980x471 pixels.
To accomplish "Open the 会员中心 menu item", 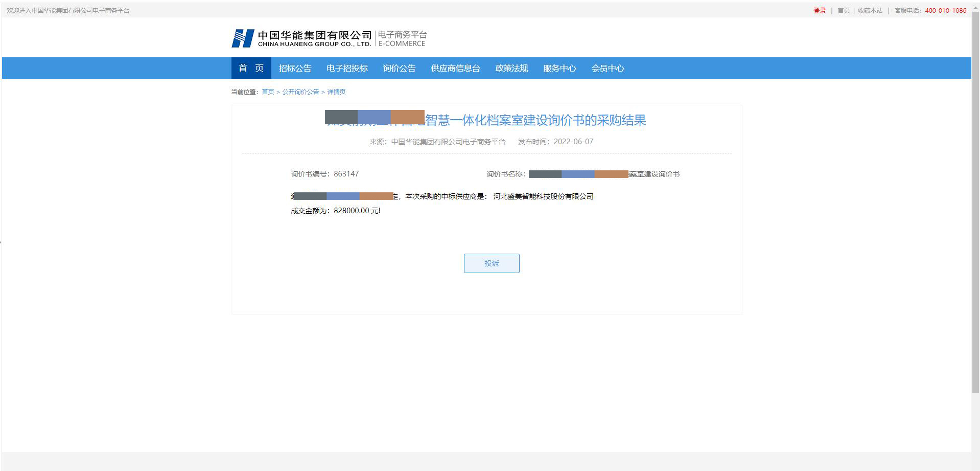I will tap(608, 68).
